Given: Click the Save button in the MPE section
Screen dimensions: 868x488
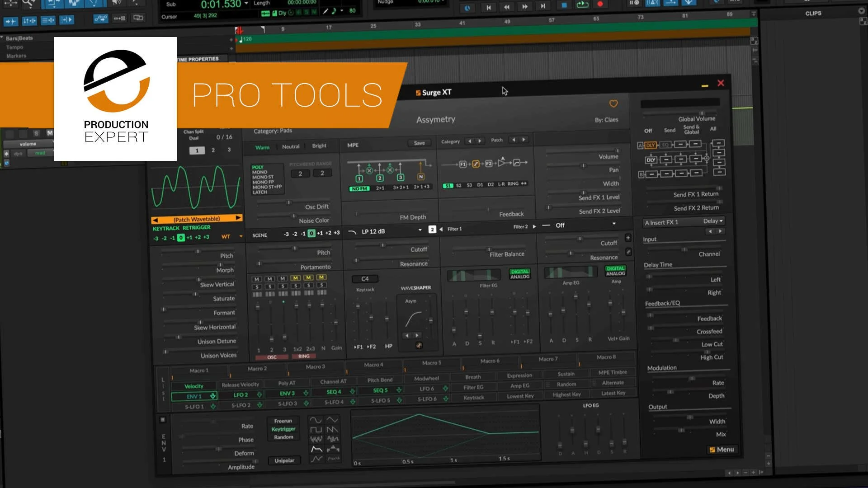Looking at the screenshot, I should 419,143.
